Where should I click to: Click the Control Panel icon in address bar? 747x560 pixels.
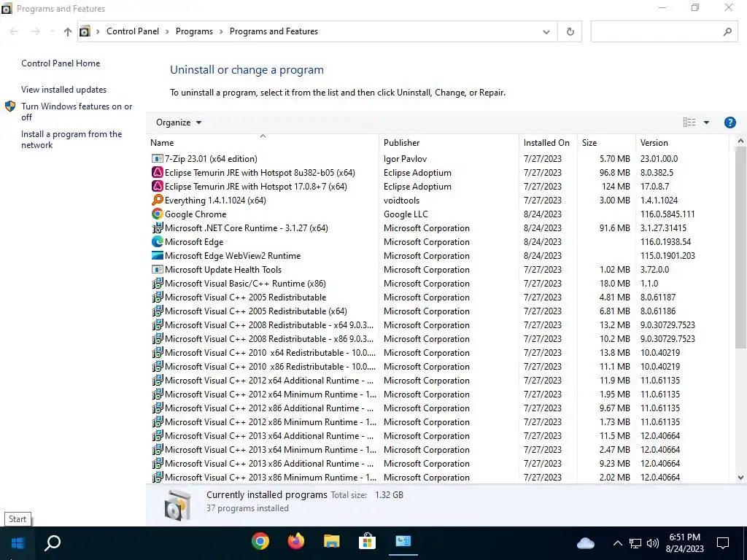pos(85,31)
